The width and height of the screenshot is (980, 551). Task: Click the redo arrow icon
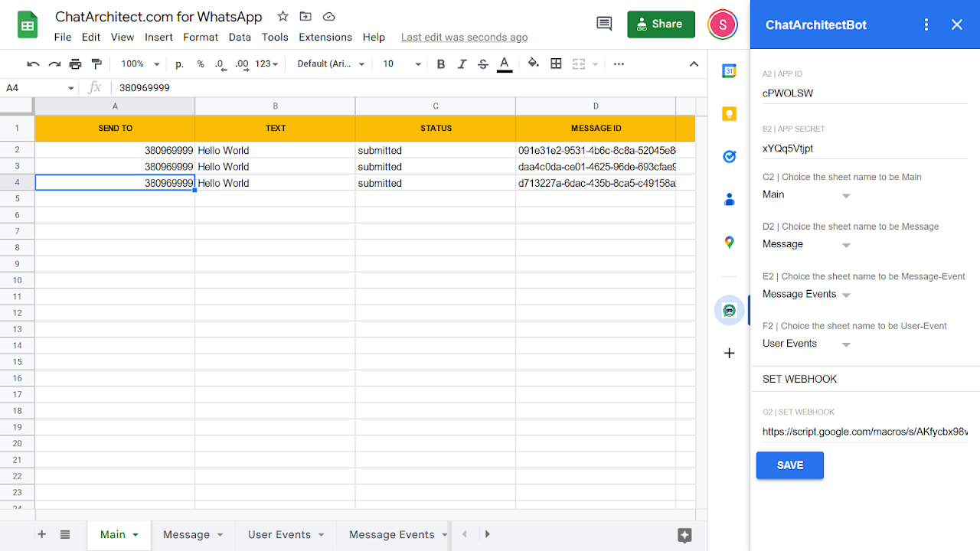coord(54,64)
